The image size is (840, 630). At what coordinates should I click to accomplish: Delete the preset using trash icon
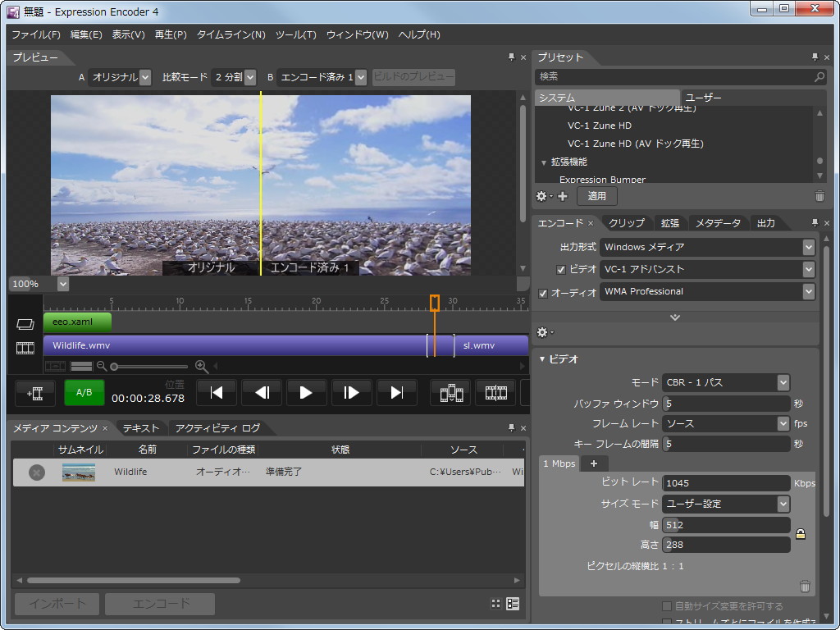coord(819,196)
